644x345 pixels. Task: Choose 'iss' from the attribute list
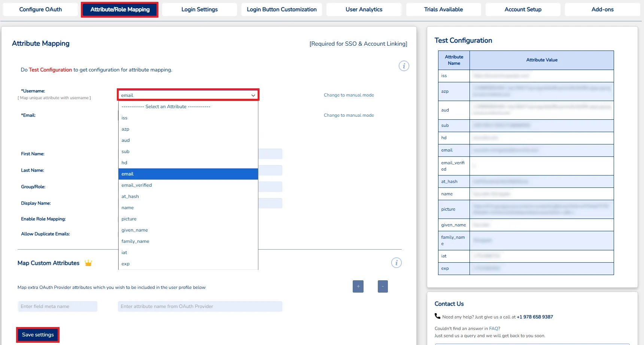188,118
